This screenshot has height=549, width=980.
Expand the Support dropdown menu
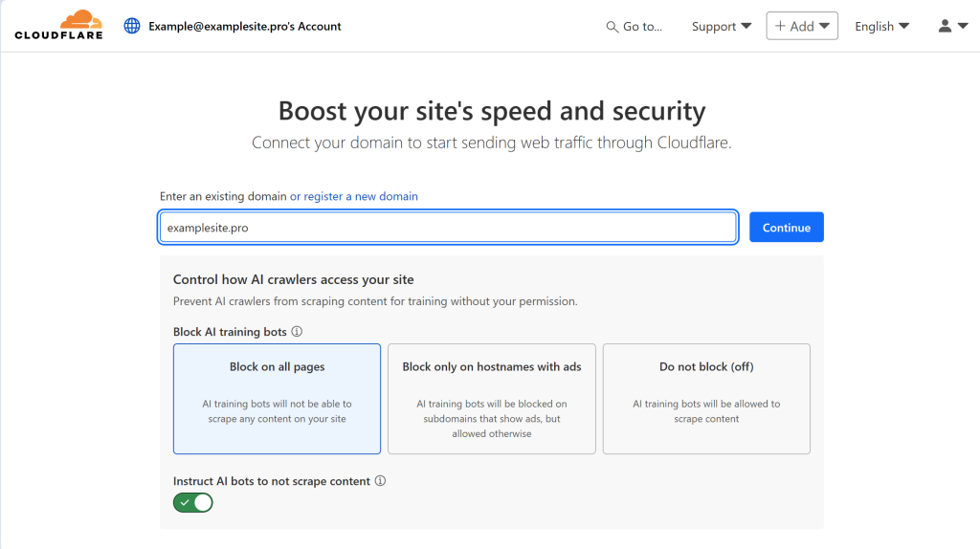pyautogui.click(x=722, y=26)
